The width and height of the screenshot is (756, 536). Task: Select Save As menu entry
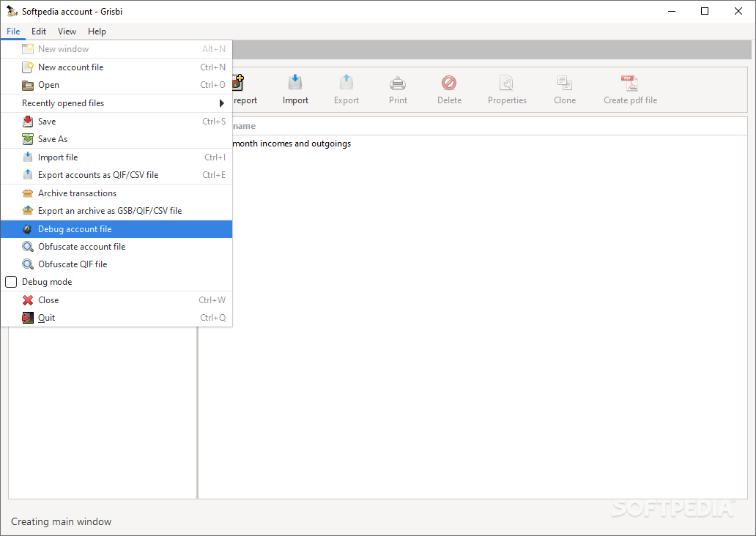(x=116, y=139)
